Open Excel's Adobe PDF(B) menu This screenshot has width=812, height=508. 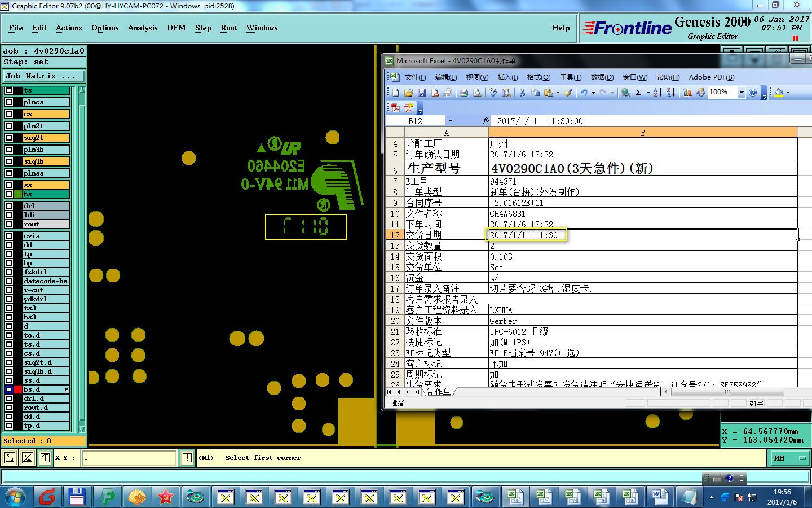(712, 77)
